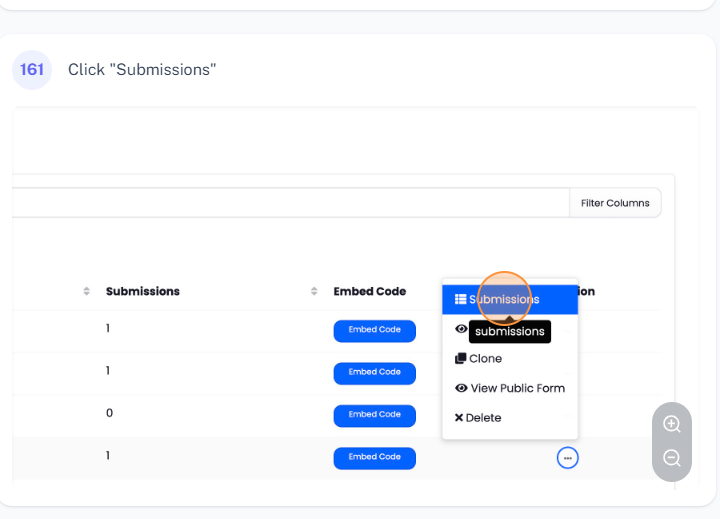The height and width of the screenshot is (519, 720).
Task: Click the zoom out magnifier icon
Action: (672, 458)
